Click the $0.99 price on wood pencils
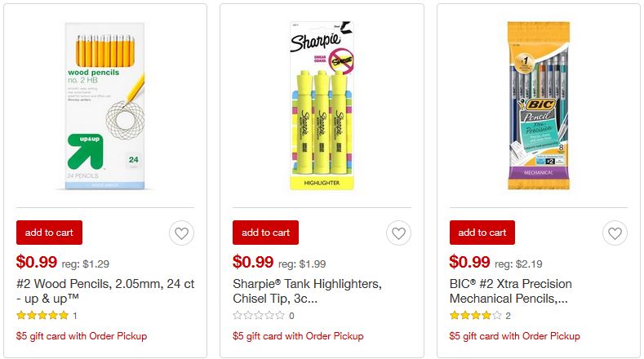Screen dimensions: 644x359 pyautogui.click(x=37, y=263)
